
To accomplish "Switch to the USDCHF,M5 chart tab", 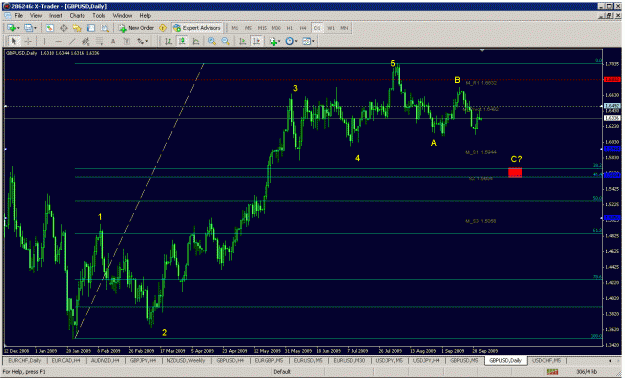I will point(546,360).
